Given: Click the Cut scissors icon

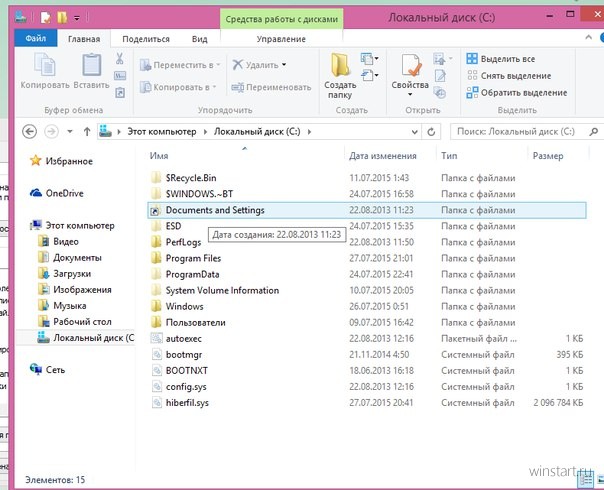Looking at the screenshot, I should [x=120, y=59].
